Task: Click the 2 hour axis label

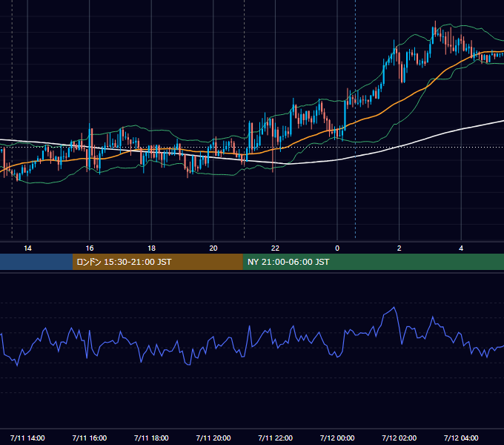Action: pos(399,248)
